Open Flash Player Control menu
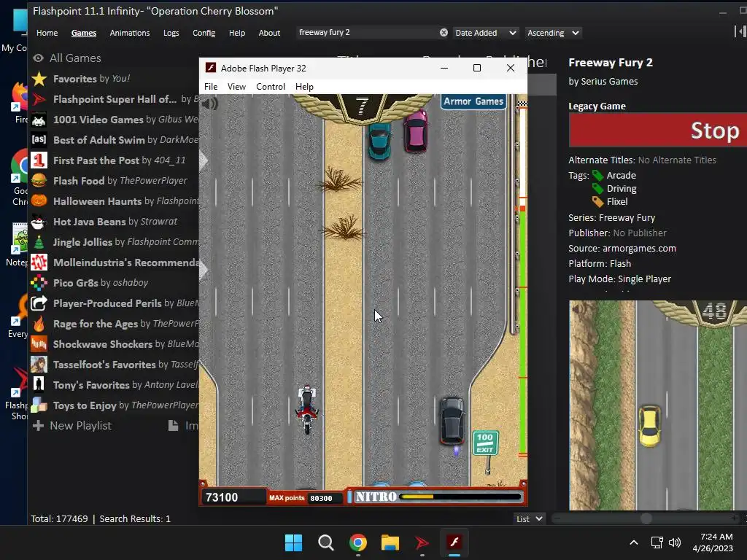 pos(271,87)
